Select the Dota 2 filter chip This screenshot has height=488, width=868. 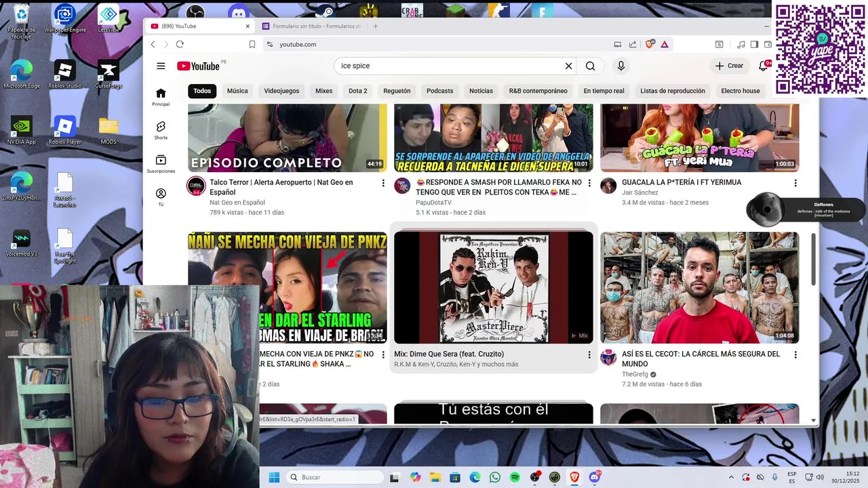point(357,91)
